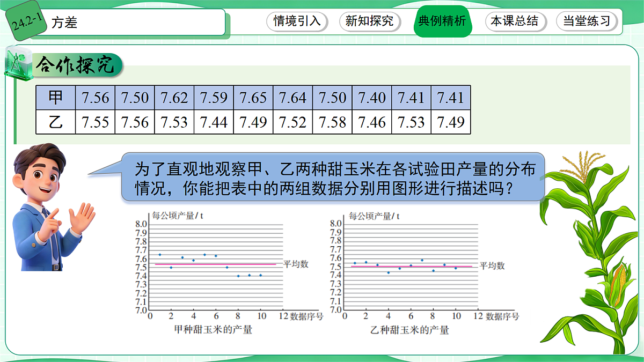Open the 情境引入 section tab
Screen dimensions: 644x362
[x=297, y=21]
